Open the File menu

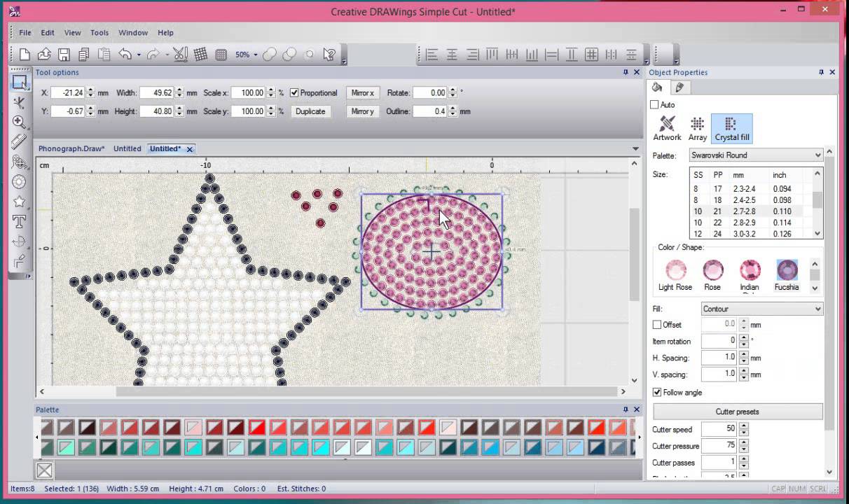coord(25,32)
